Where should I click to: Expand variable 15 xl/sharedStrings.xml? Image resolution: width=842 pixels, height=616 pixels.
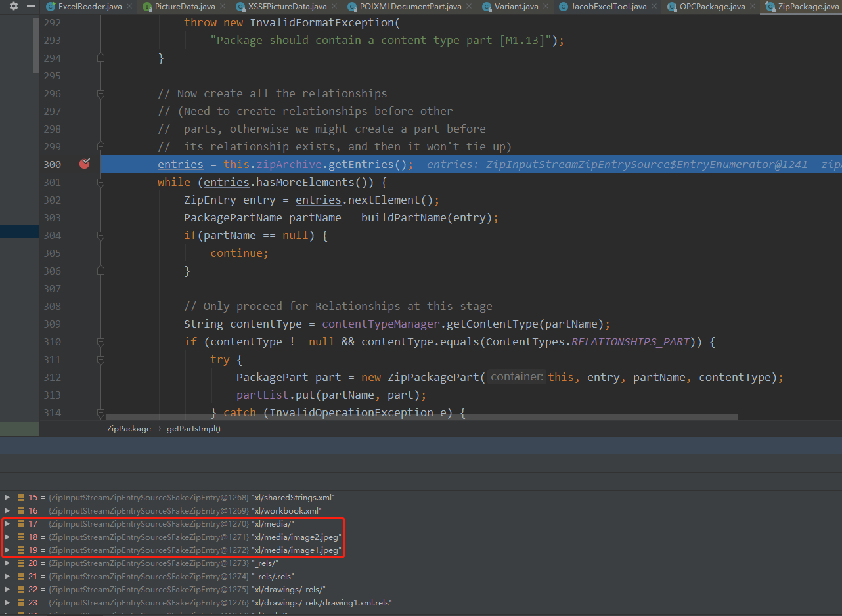[7, 498]
